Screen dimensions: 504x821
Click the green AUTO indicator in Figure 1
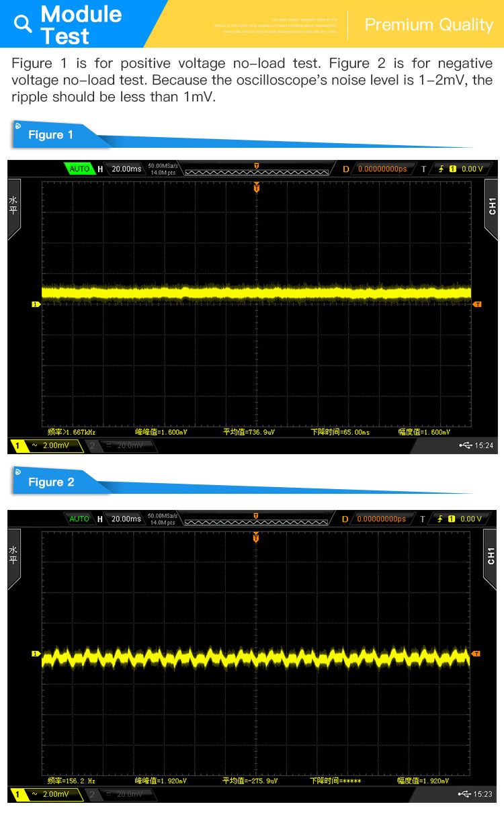click(x=79, y=169)
